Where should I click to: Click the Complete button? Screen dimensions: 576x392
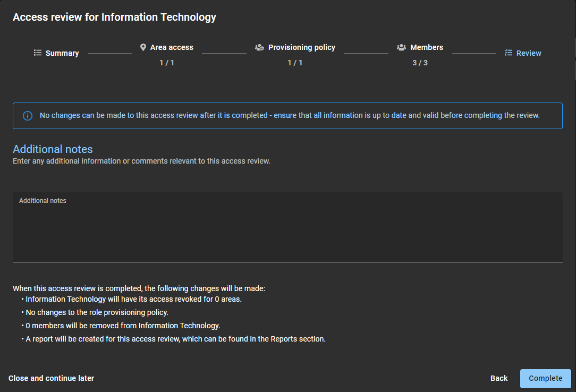point(546,378)
